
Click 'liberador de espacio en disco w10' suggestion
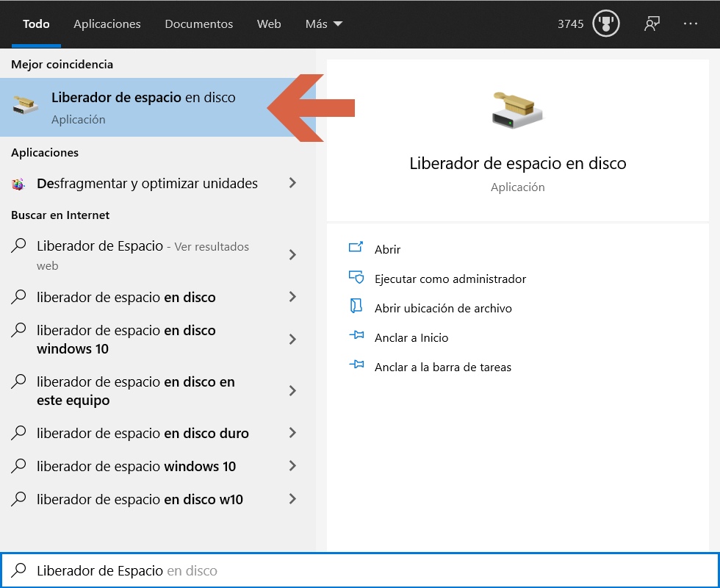tap(140, 499)
